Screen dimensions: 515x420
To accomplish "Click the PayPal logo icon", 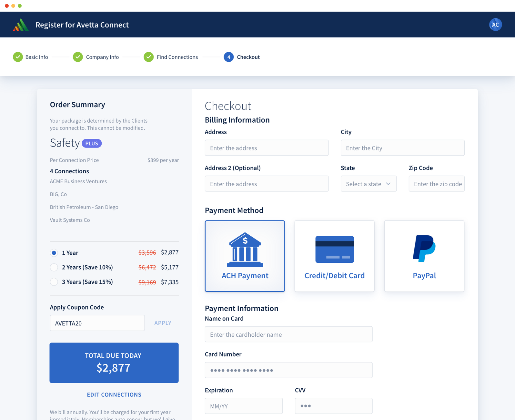I will (x=424, y=248).
